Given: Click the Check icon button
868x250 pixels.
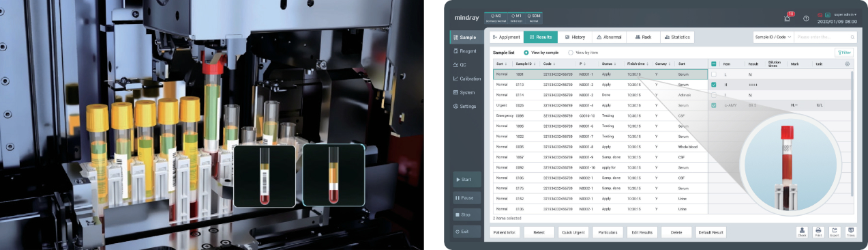Looking at the screenshot, I should coord(802,232).
